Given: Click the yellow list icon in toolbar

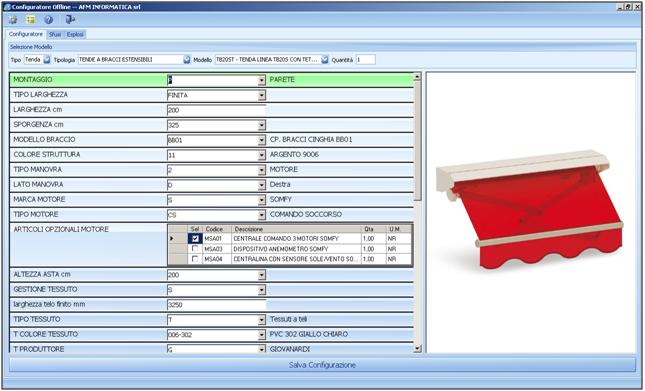Looking at the screenshot, I should click(31, 20).
